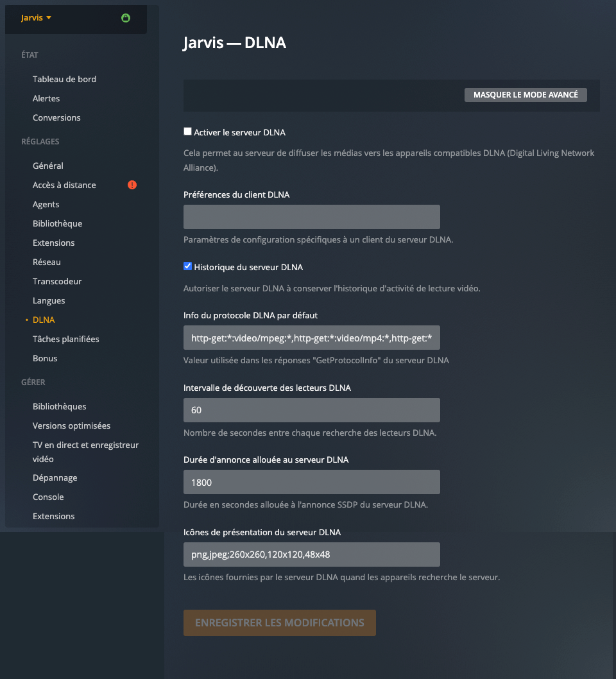Focus the Préférences du client DLNA field
The width and height of the screenshot is (616, 679).
311,217
